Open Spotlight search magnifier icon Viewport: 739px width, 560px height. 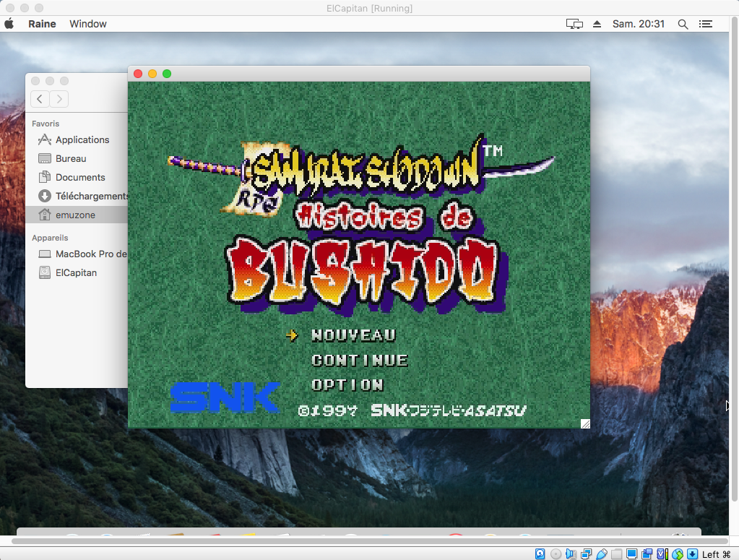coord(683,24)
